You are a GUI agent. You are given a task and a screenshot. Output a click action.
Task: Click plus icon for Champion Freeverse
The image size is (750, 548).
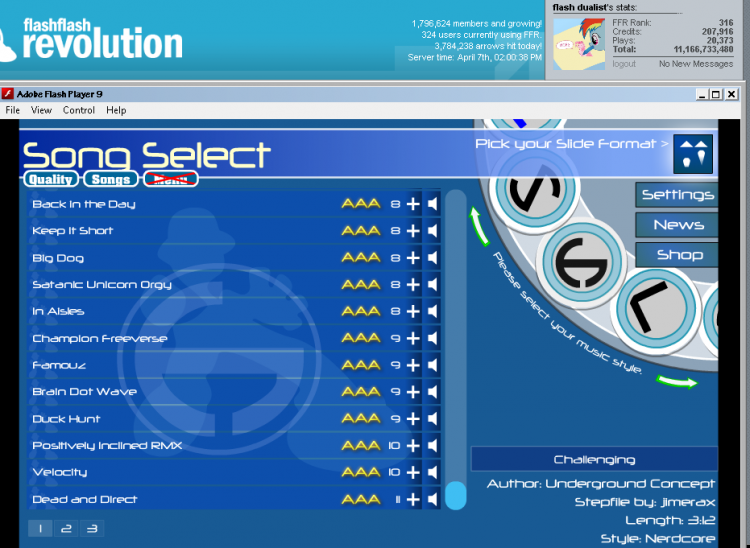click(413, 338)
